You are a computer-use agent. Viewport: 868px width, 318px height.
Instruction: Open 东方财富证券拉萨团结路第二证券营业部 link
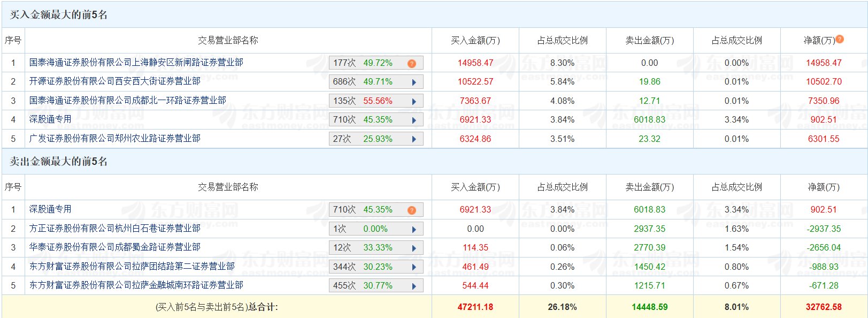tap(132, 267)
